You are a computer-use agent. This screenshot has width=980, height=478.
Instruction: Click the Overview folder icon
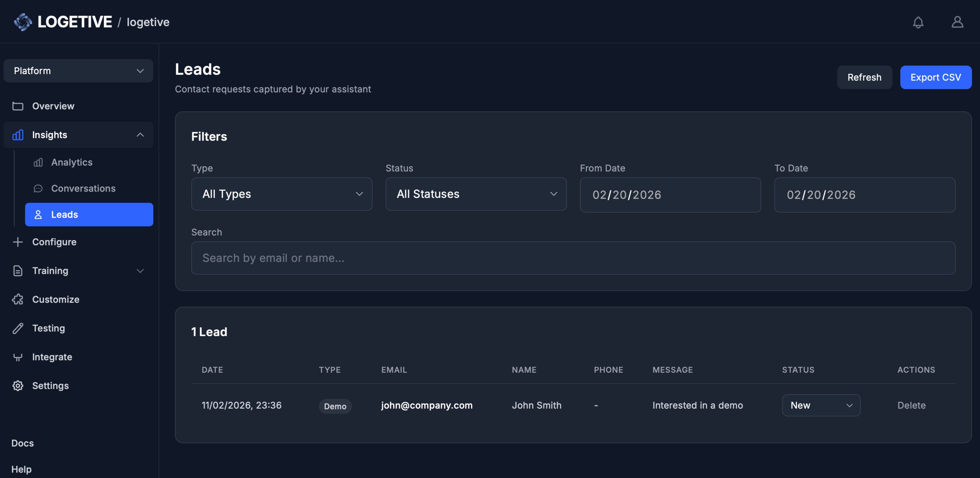tap(18, 106)
